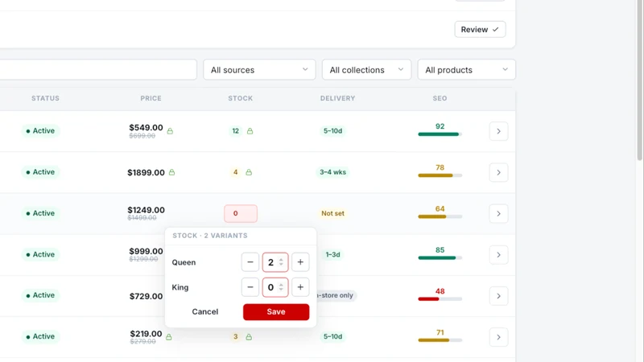
Task: Increase King stock with plus button
Action: (300, 287)
